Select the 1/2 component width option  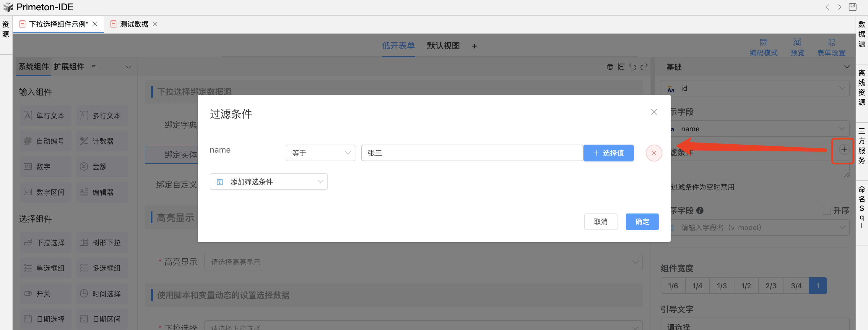tap(746, 286)
